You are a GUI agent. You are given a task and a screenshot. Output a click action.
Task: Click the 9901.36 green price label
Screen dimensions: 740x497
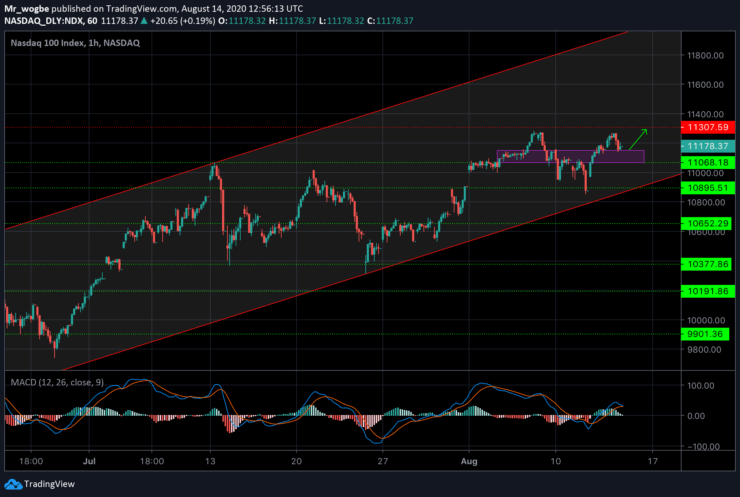click(x=705, y=334)
